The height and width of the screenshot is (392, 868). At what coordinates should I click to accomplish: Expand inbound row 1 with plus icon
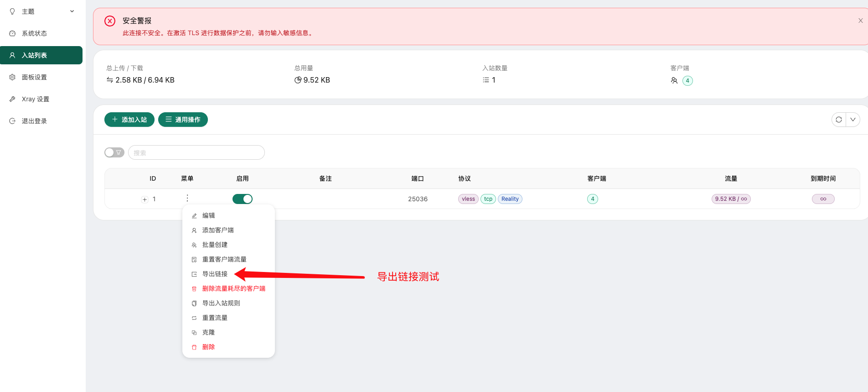(145, 199)
